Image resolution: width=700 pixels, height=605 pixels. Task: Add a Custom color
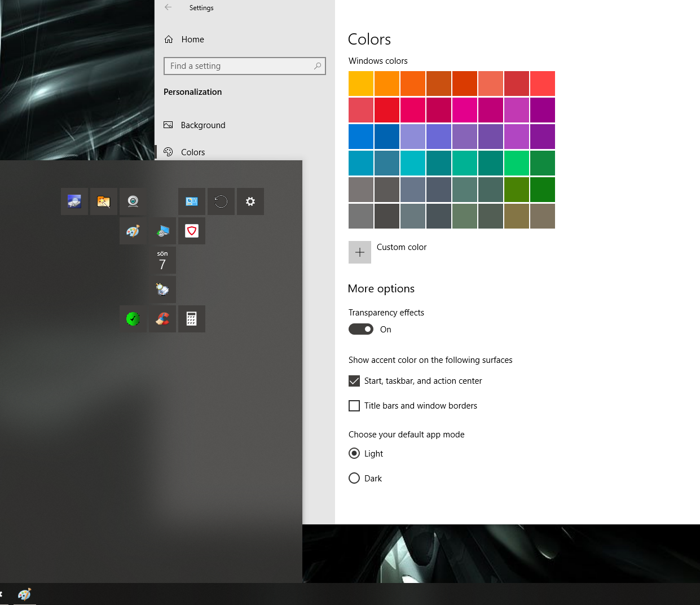(x=360, y=252)
